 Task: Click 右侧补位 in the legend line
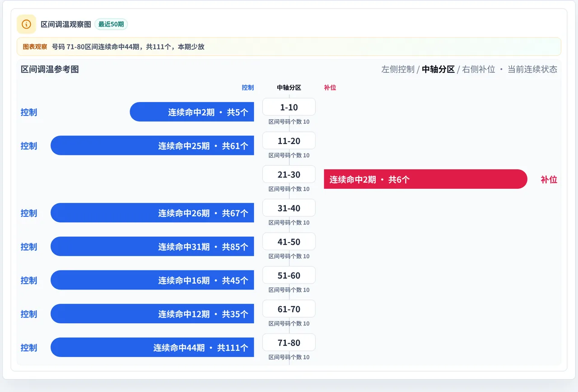(x=479, y=69)
